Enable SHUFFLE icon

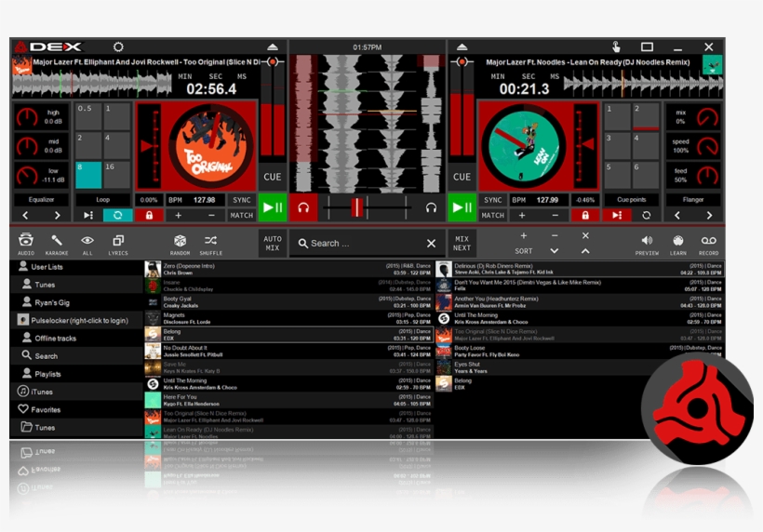point(210,244)
